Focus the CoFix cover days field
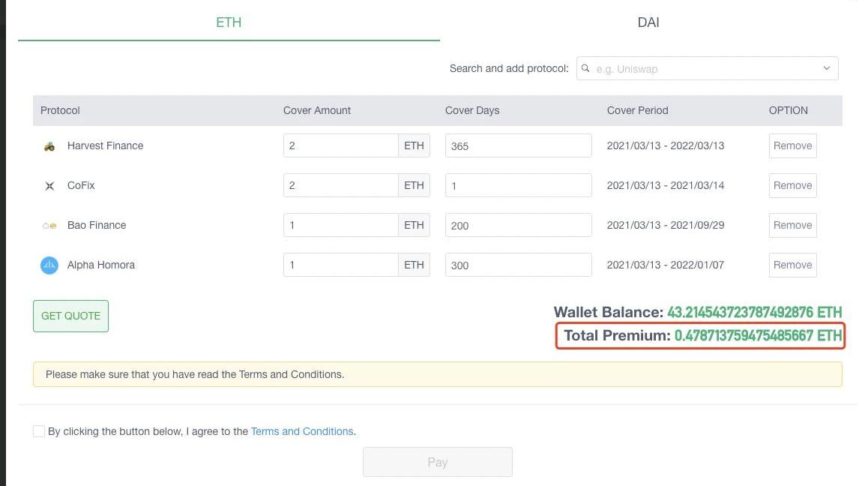868x486 pixels. (x=518, y=185)
